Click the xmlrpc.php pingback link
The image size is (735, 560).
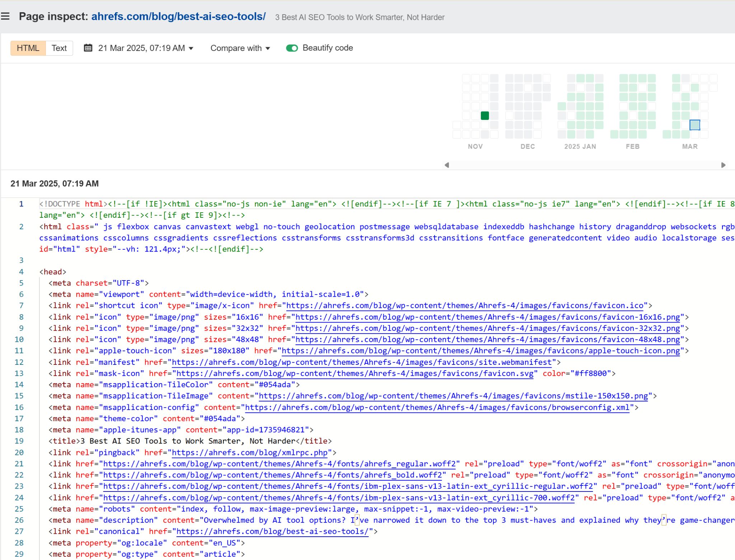[x=249, y=453]
